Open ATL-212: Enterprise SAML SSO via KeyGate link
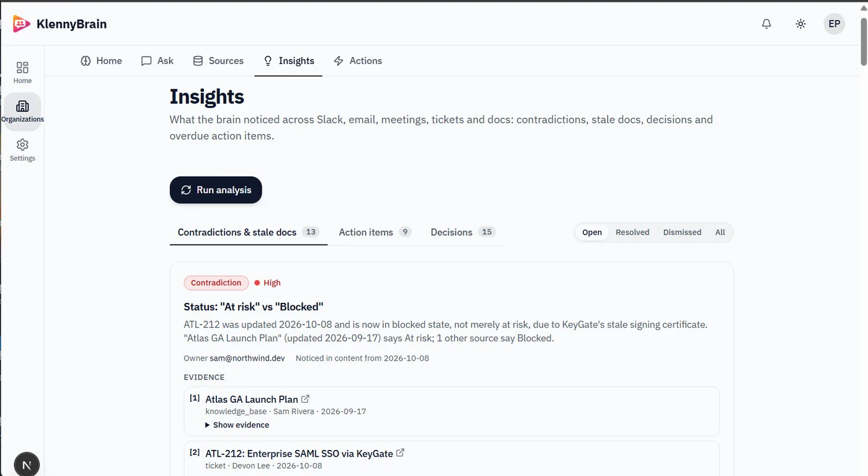Screen dimensions: 868x476 tap(299, 454)
